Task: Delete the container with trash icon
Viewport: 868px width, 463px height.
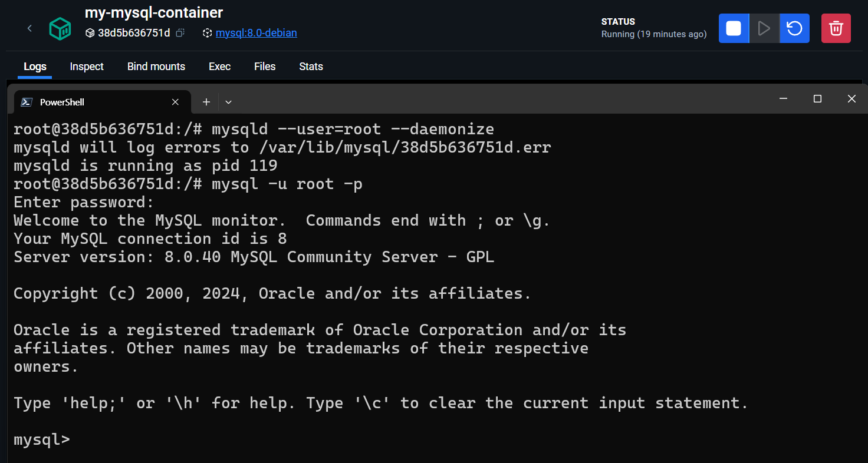Action: [836, 28]
